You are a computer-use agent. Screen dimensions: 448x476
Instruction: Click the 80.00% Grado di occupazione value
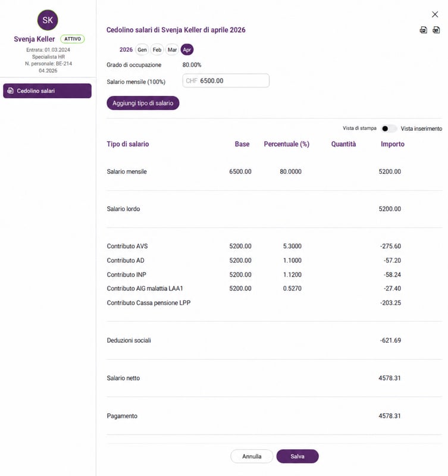192,65
